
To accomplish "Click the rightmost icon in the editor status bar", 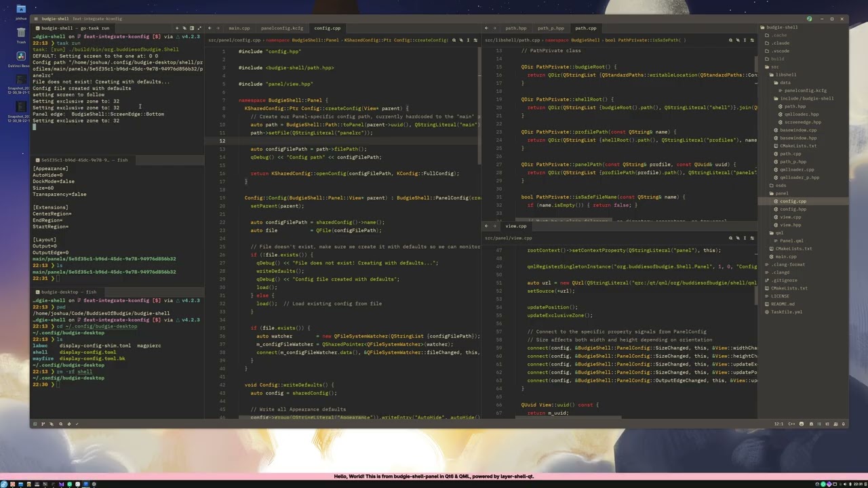I will tap(843, 424).
